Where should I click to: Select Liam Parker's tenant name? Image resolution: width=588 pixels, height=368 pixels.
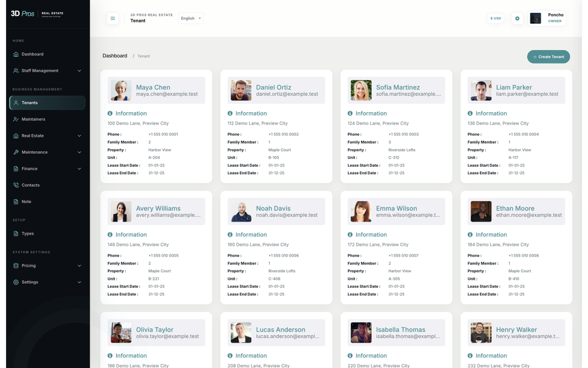click(x=514, y=87)
